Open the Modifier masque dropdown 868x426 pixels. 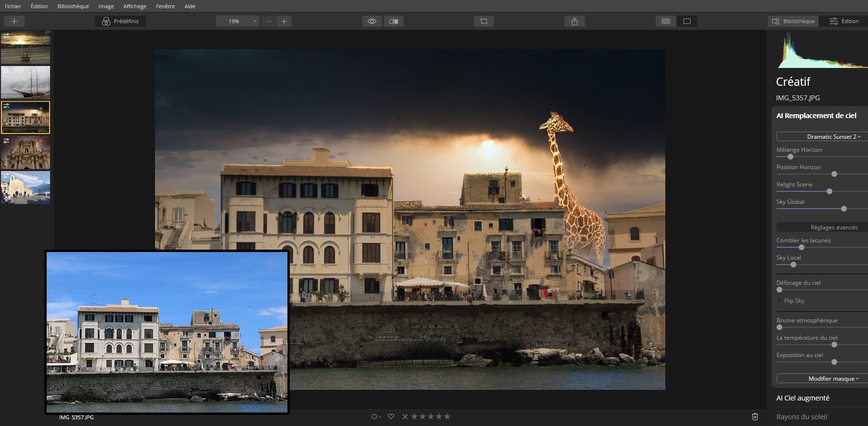pos(822,379)
